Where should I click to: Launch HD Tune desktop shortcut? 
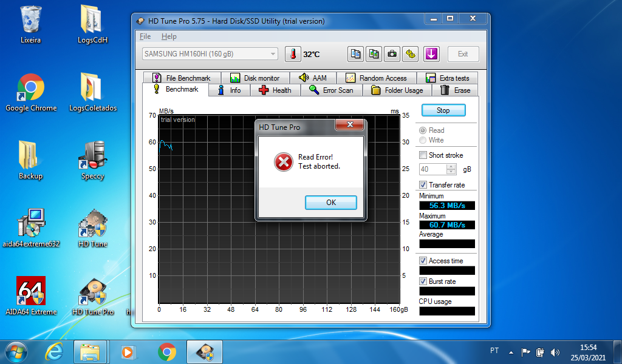pos(93,229)
